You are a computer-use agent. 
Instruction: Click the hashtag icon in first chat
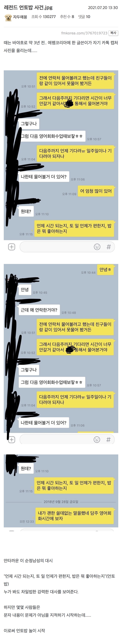[108, 247]
